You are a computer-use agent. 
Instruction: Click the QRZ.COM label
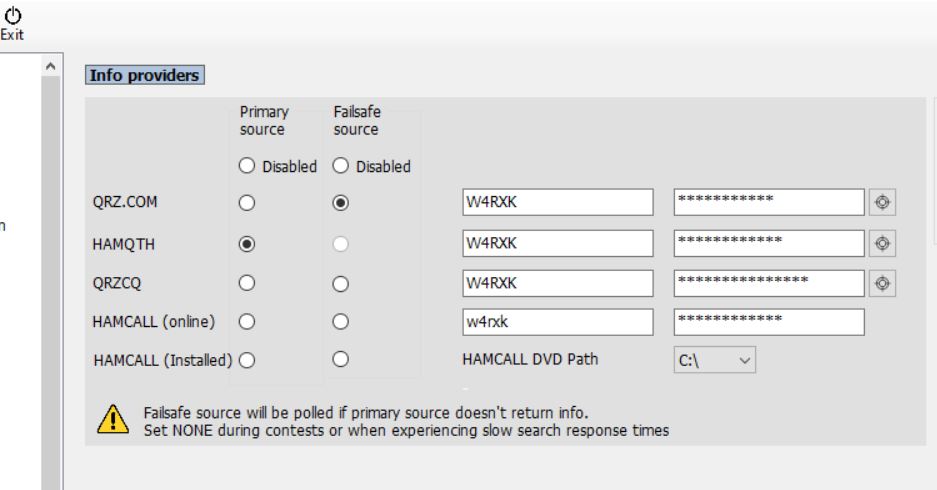[125, 202]
